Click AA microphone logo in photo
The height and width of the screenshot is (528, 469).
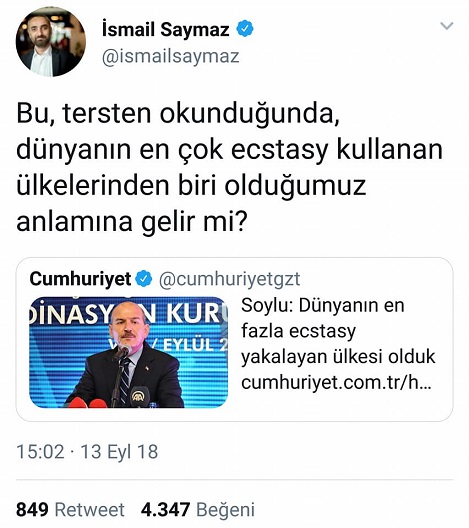pyautogui.click(x=140, y=396)
